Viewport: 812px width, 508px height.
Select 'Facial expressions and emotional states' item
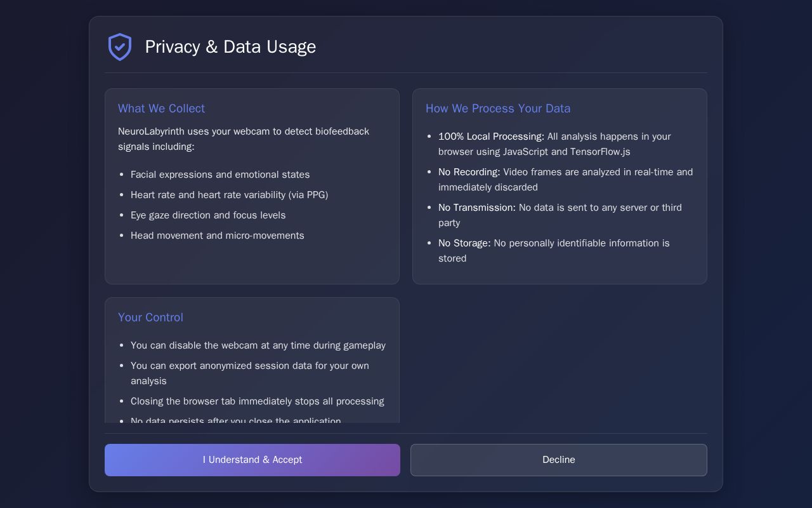pyautogui.click(x=220, y=175)
